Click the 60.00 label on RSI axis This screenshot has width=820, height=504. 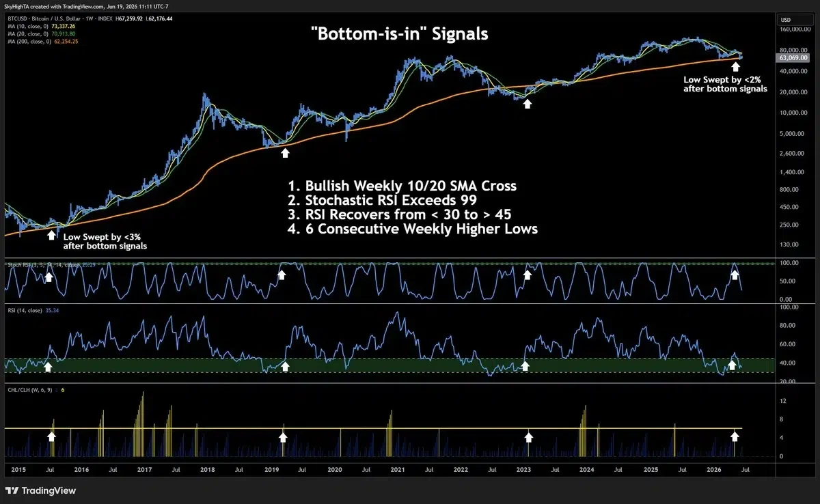[787, 344]
